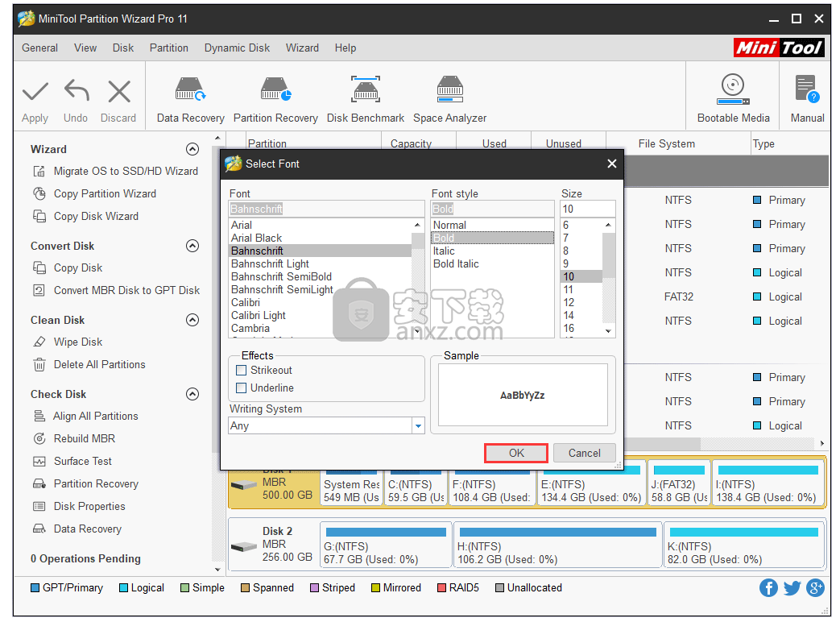Click the sidebar scroll-down arrow
The width and height of the screenshot is (840, 622).
pos(217,570)
